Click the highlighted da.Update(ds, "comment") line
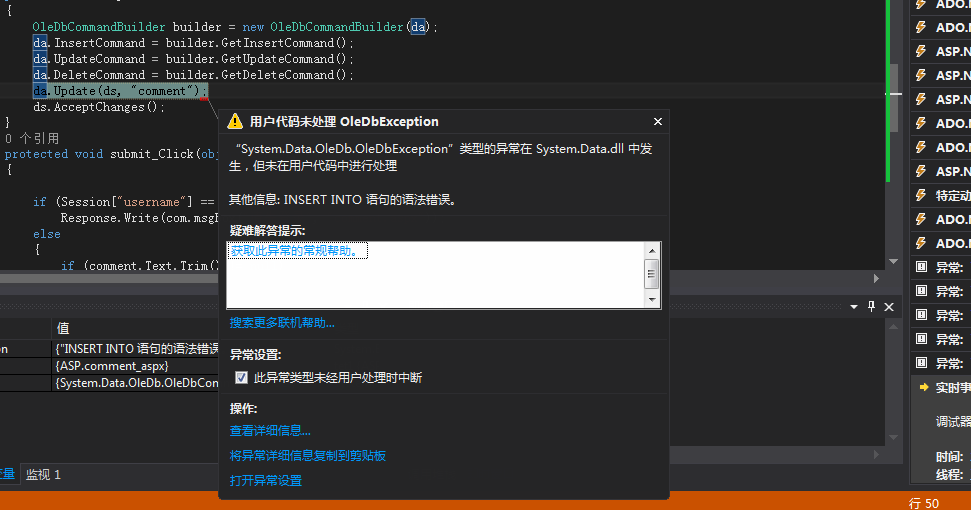 (120, 91)
